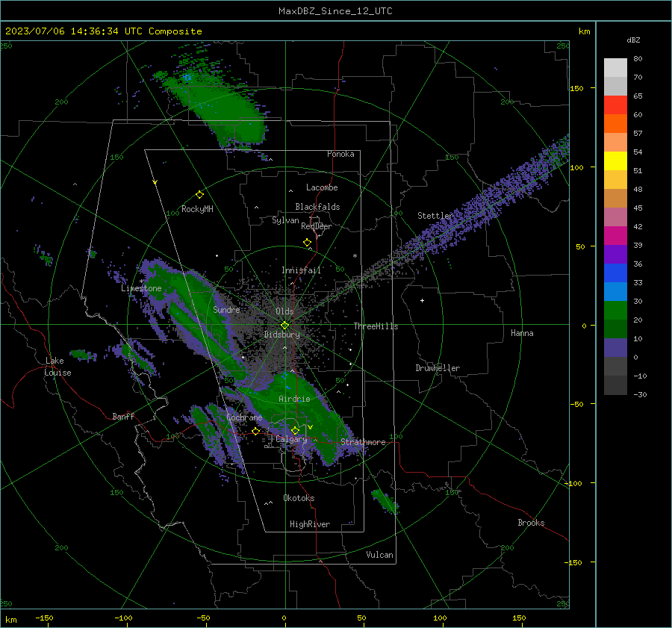Click the Cochrane city label
This screenshot has width=672, height=628.
pos(244,417)
